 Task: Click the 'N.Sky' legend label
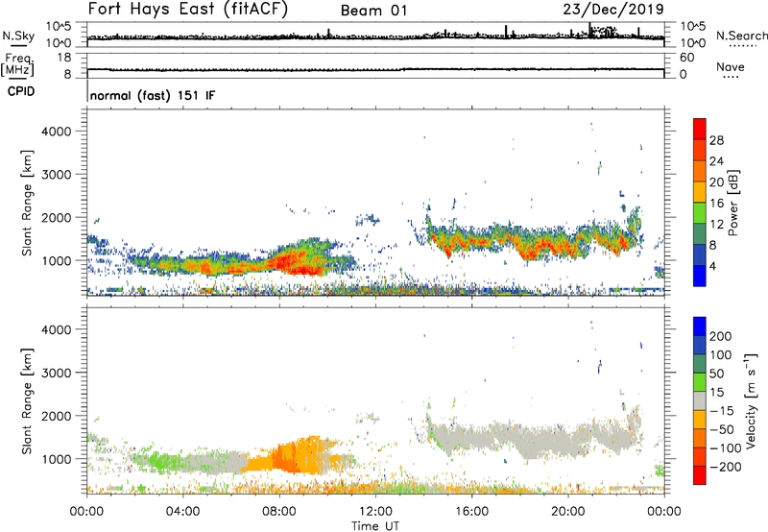coord(18,36)
